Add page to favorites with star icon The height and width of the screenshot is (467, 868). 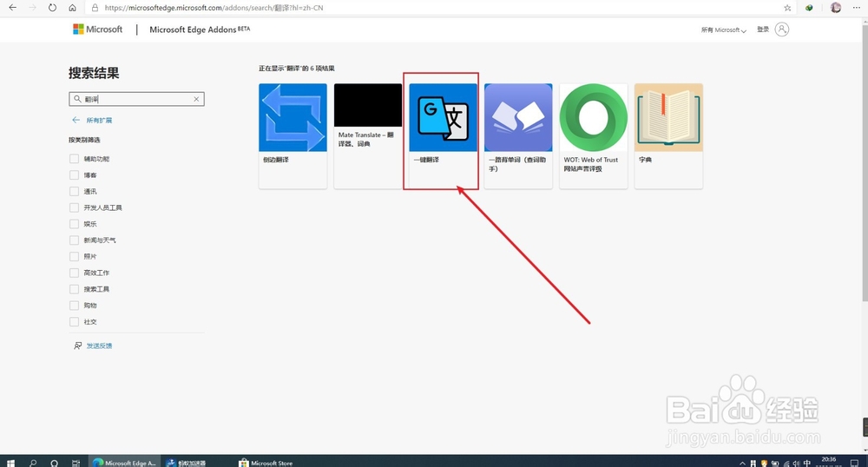tap(787, 8)
